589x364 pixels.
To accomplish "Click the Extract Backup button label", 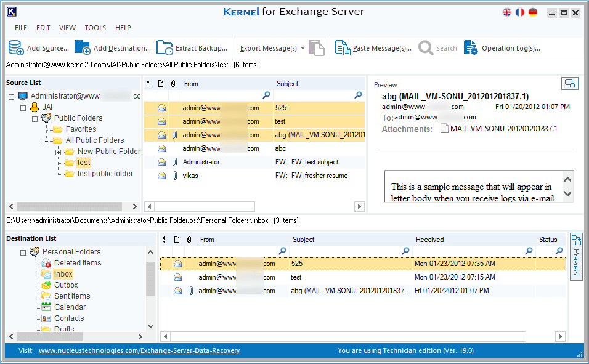I will tap(201, 48).
